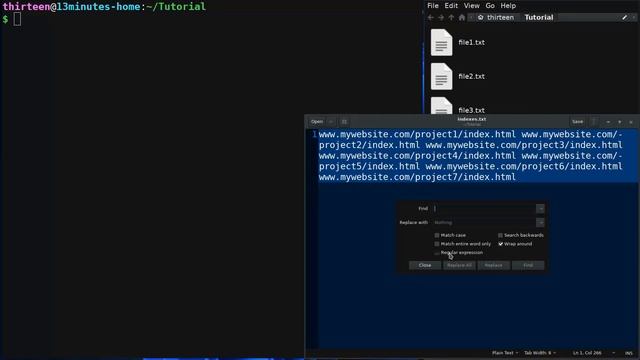Click Replace All button
The height and width of the screenshot is (360, 640).
pos(459,265)
